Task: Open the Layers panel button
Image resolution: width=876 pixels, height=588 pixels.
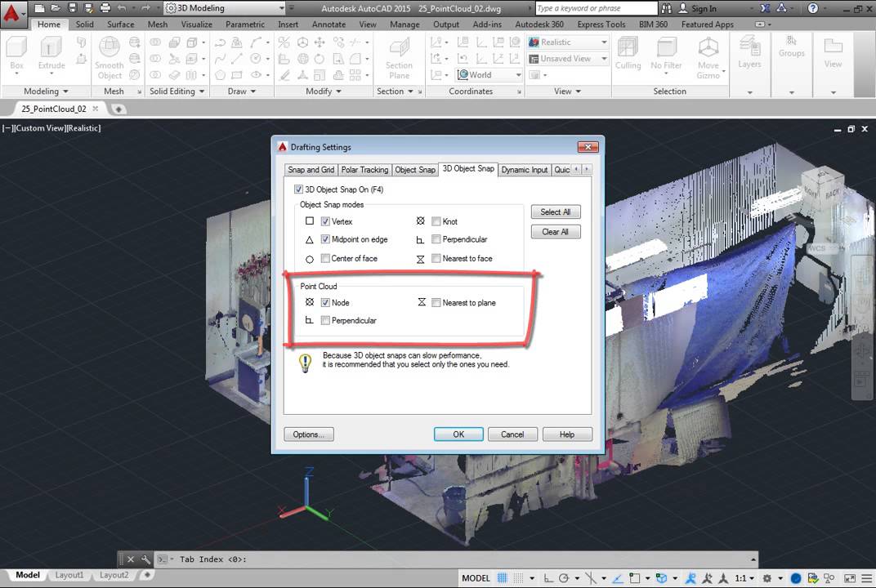Action: [x=749, y=53]
